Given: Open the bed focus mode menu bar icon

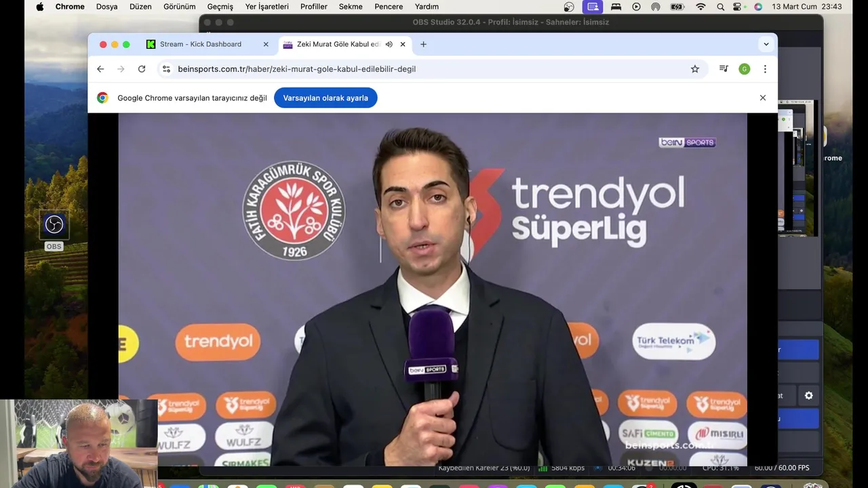Looking at the screenshot, I should click(616, 7).
